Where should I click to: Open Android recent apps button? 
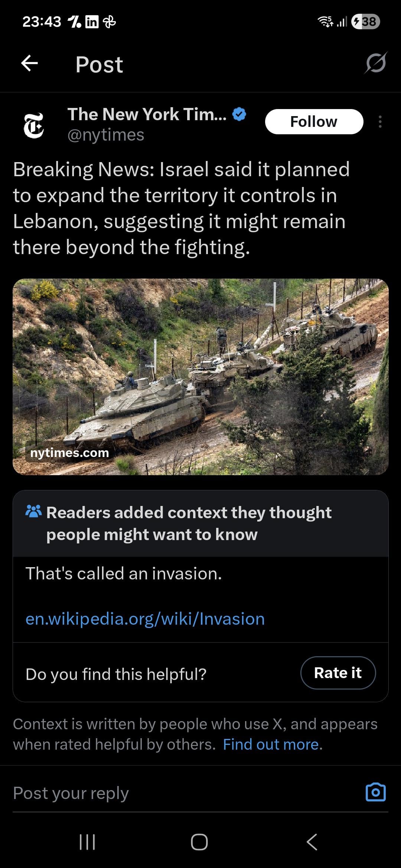coord(88,842)
